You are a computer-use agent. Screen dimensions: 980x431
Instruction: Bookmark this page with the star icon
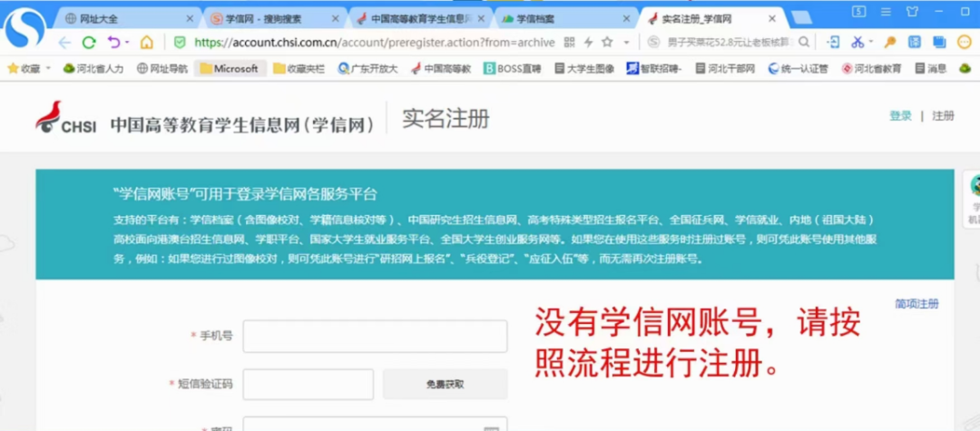coord(606,43)
